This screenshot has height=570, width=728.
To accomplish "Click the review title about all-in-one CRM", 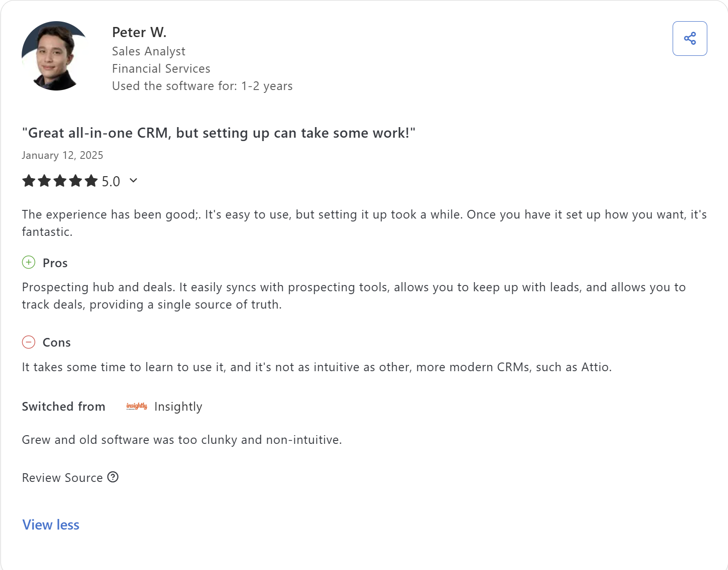I will pos(218,133).
